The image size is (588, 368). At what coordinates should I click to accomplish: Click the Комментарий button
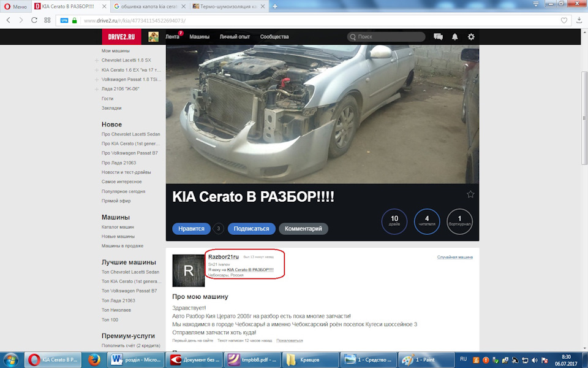(x=303, y=229)
